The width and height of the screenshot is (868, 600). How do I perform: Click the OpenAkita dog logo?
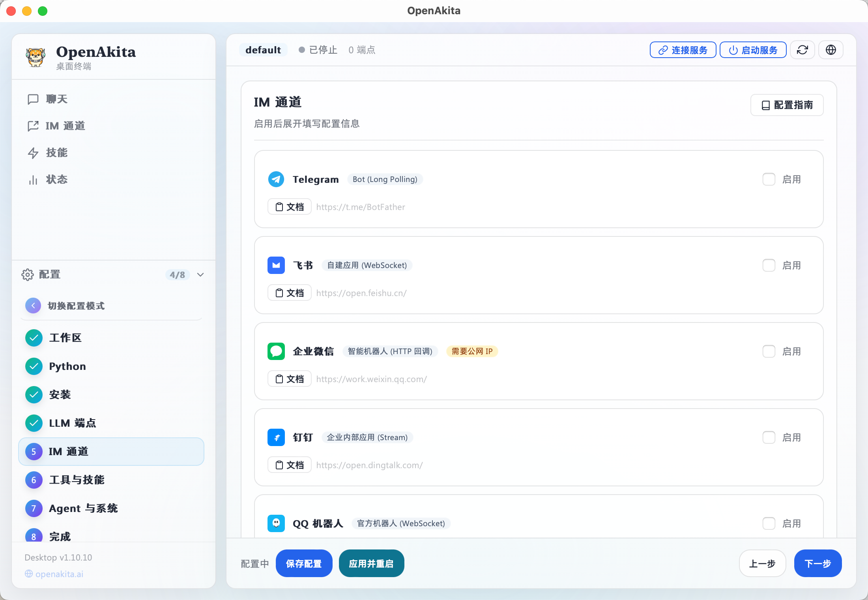(x=36, y=57)
